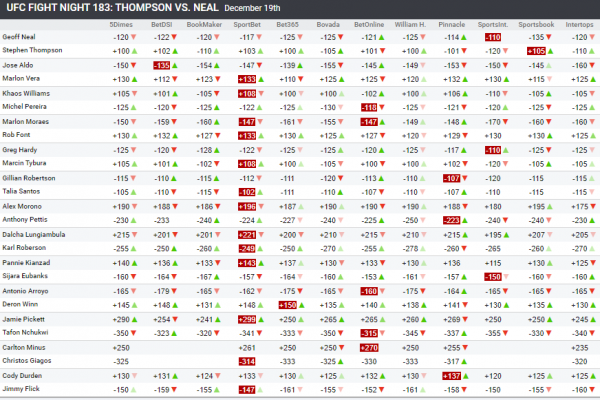This screenshot has height=400, width=600.
Task: Click green arrow next to Anthony Pettis' Pinnacle -223
Action: pos(465,220)
